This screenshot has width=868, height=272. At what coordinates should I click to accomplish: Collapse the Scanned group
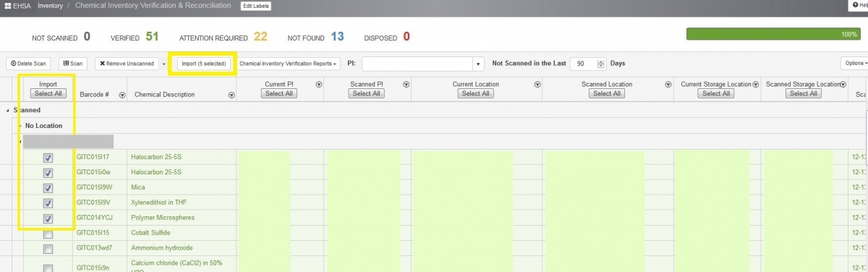pyautogui.click(x=8, y=111)
